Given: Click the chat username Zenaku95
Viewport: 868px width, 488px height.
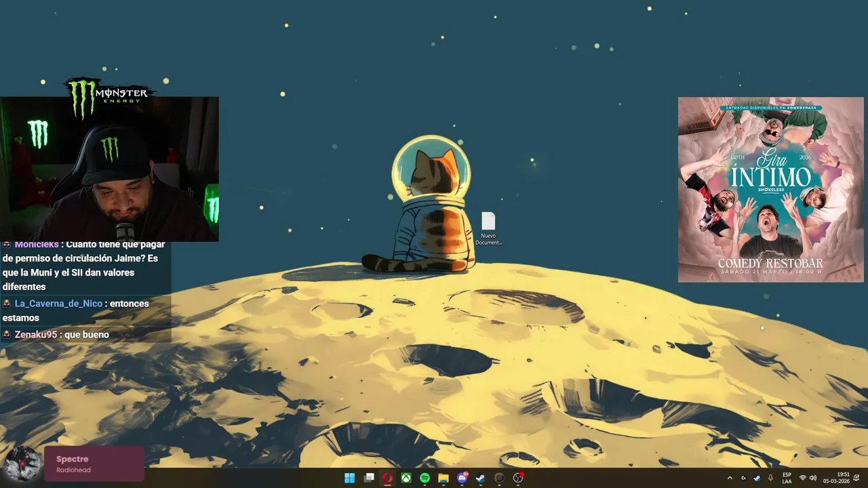Looking at the screenshot, I should point(36,334).
